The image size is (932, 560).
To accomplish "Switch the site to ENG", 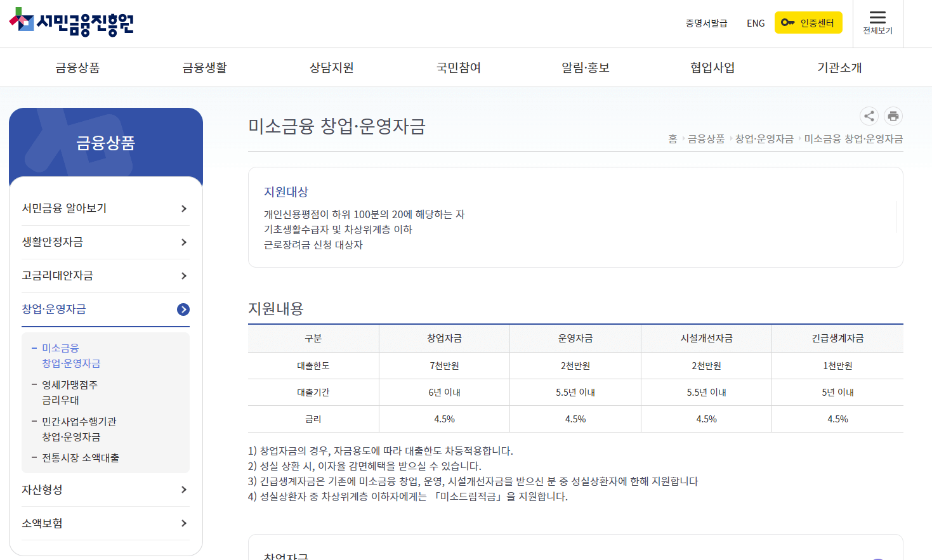I will 755,22.
